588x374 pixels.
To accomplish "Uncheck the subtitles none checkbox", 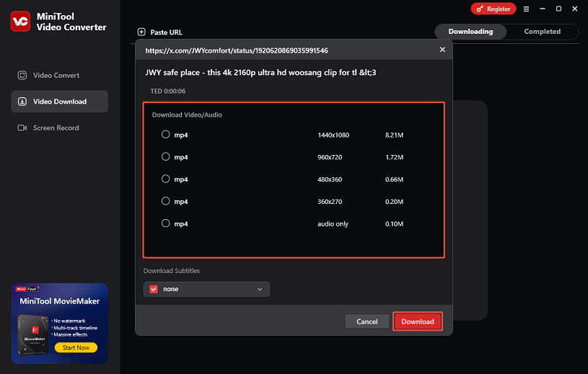I will [154, 289].
